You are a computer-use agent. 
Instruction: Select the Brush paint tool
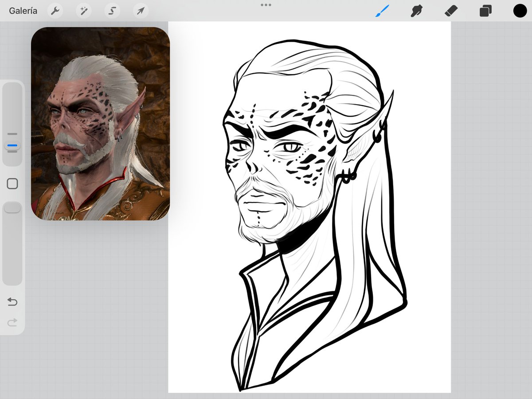click(382, 11)
